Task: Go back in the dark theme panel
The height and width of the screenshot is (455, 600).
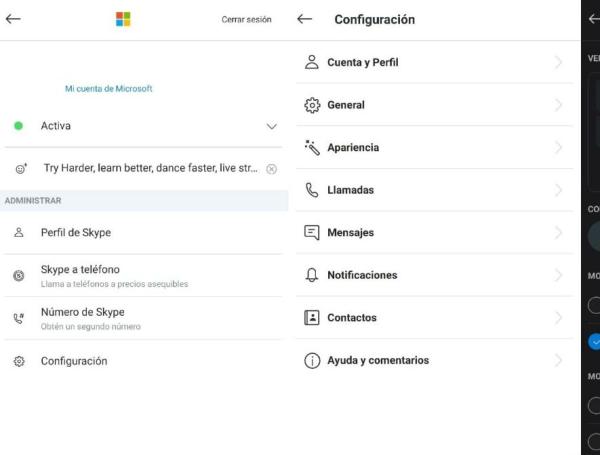Action: 594,19
